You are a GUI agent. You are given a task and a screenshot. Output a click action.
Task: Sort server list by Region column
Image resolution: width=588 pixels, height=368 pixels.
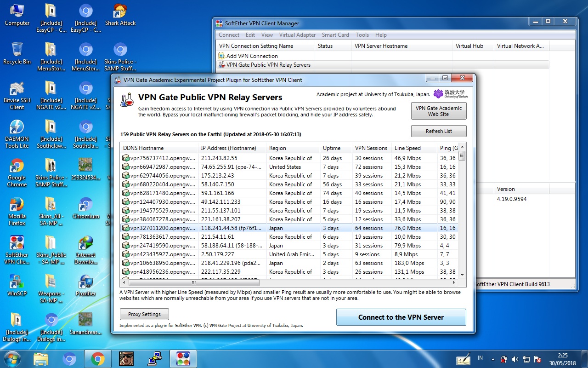point(293,148)
